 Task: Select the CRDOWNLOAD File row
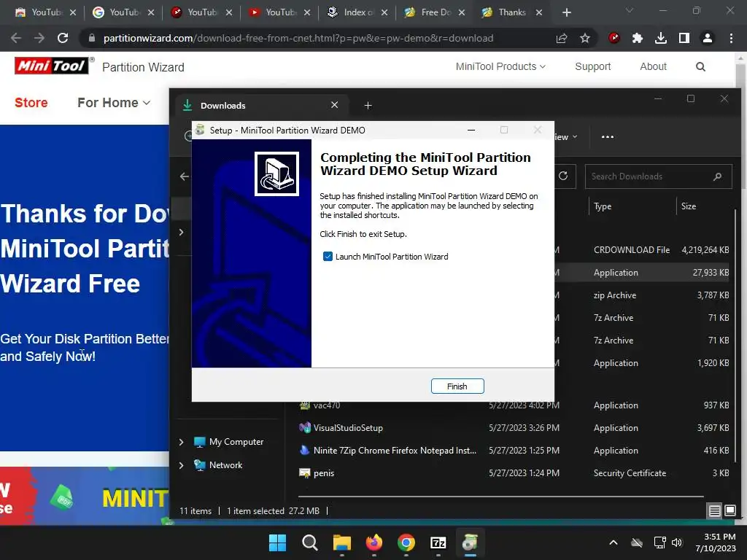click(x=642, y=250)
